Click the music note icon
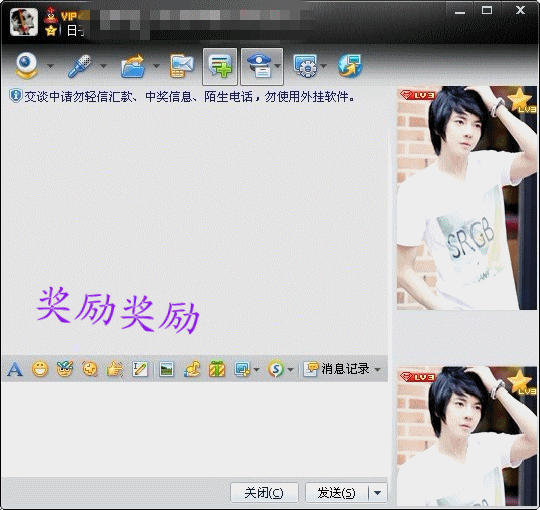 (x=192, y=370)
